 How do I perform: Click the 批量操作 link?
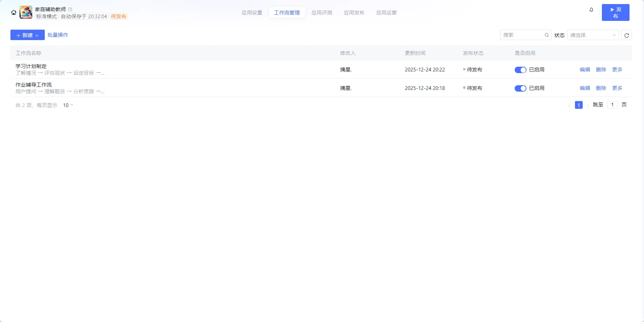tap(58, 35)
